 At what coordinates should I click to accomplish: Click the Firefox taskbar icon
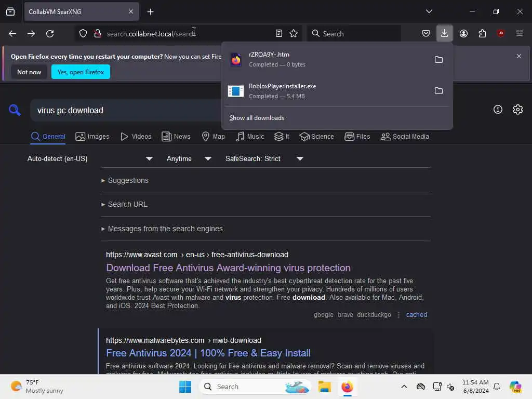(x=347, y=387)
